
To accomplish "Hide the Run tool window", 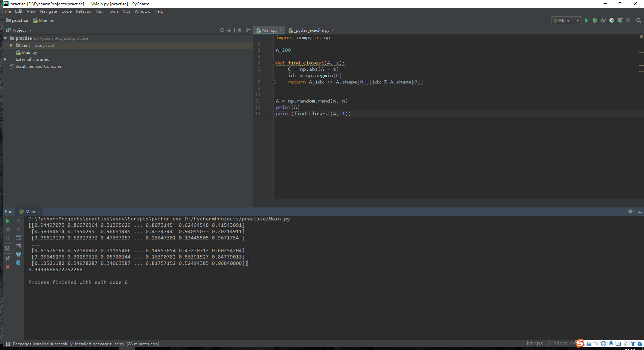I will [640, 211].
